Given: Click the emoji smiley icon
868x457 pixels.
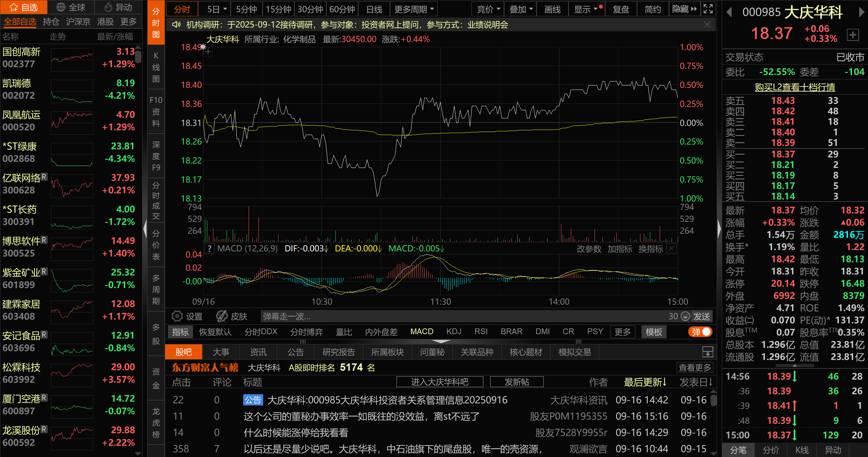Looking at the screenshot, I should (x=686, y=316).
